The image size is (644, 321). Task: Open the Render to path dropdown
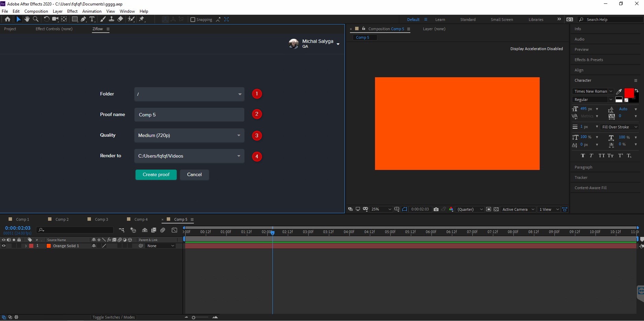tap(189, 156)
